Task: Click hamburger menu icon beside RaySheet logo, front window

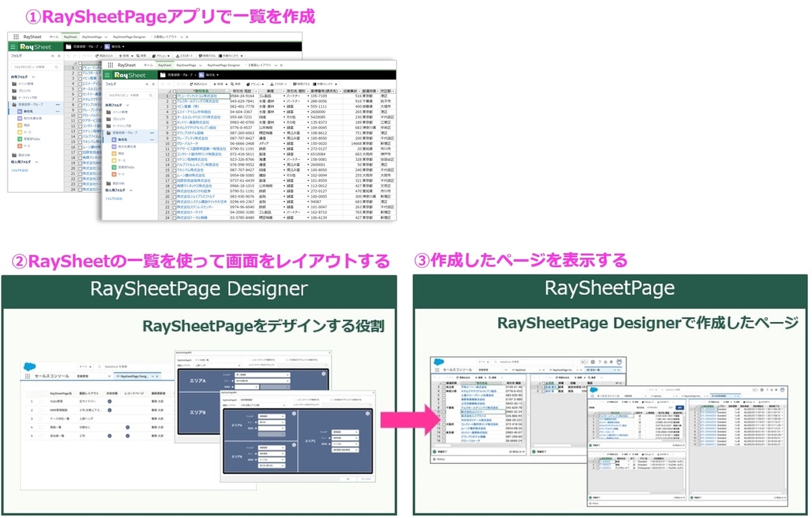Action: tap(108, 75)
